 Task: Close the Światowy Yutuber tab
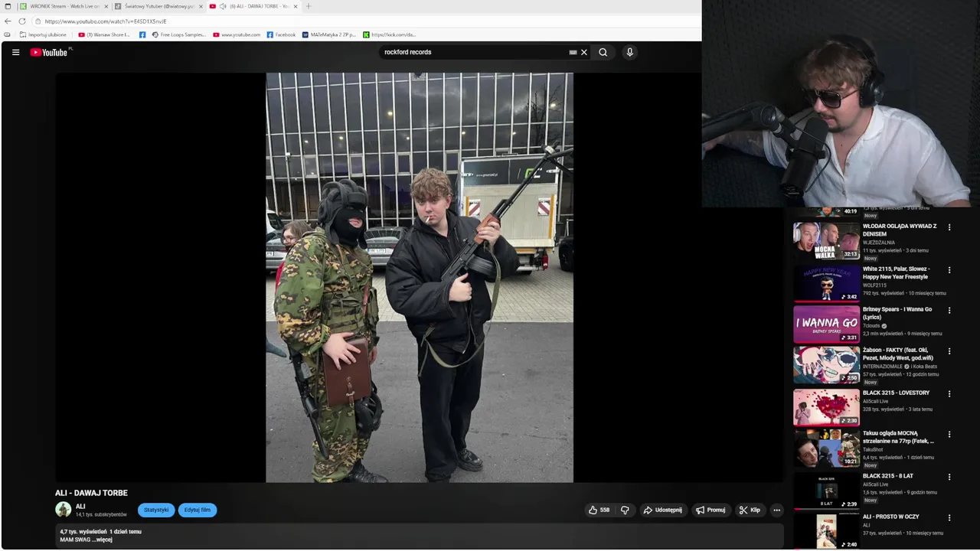[x=201, y=6]
